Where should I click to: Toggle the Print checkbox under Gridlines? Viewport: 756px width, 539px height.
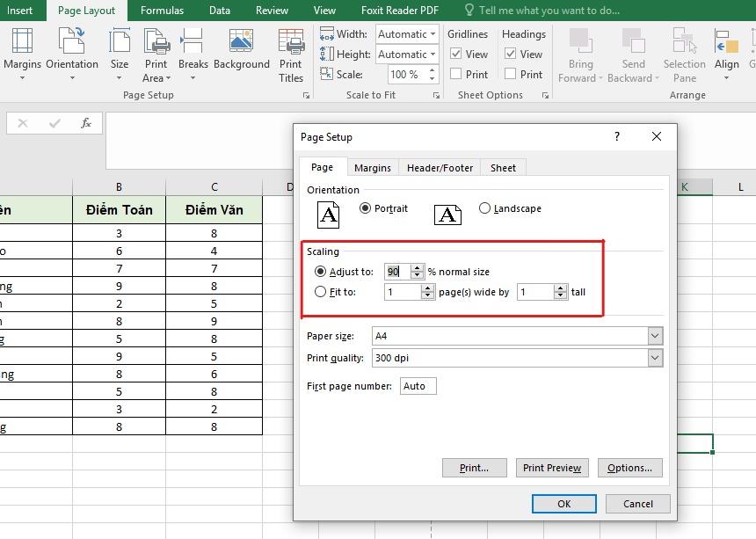tap(455, 74)
